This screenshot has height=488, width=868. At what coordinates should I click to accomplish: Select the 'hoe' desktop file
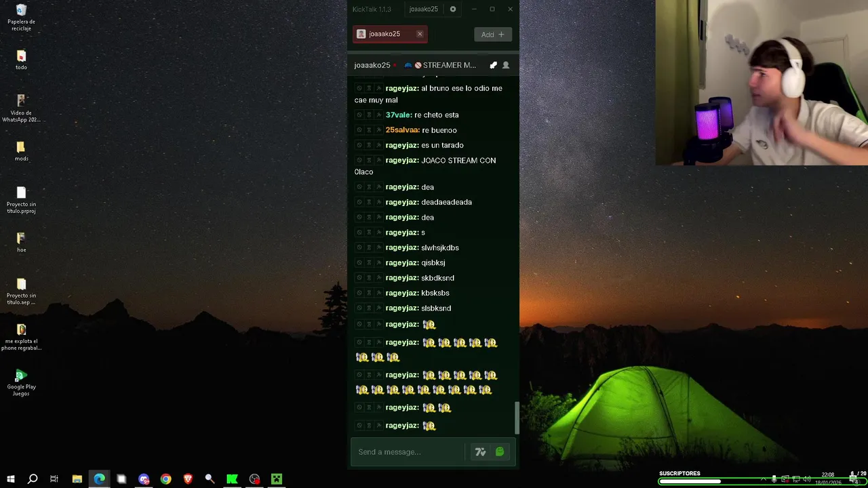point(21,243)
